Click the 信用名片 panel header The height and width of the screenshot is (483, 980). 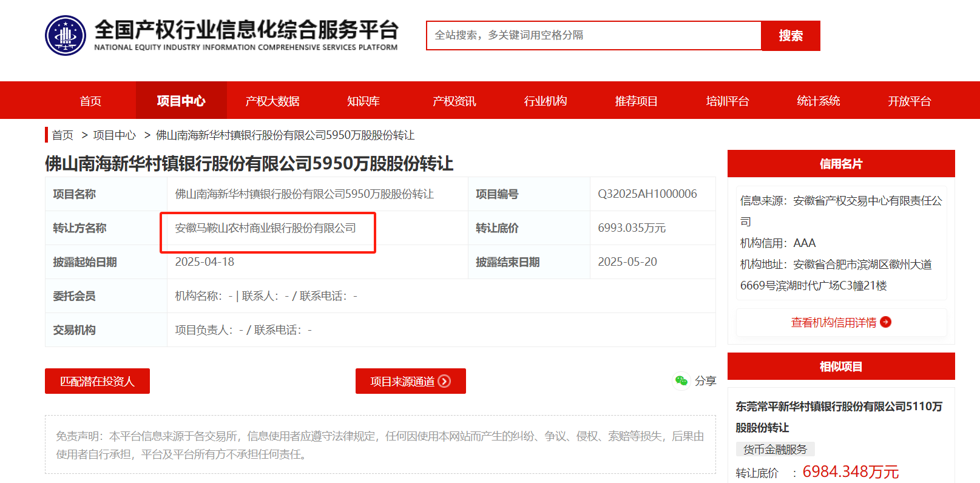[x=841, y=163]
